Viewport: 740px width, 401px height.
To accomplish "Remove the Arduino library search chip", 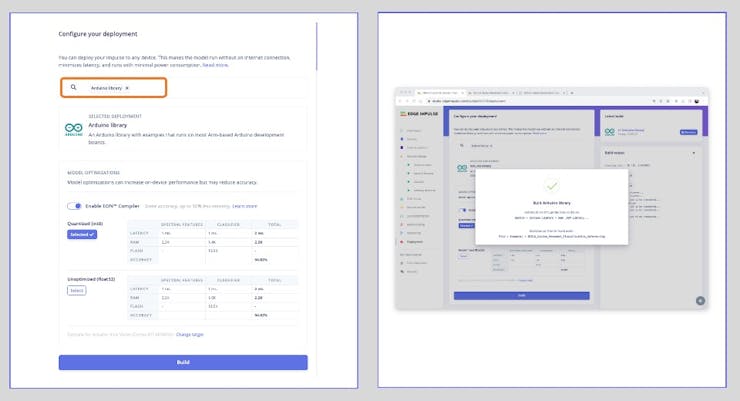I will (x=127, y=88).
